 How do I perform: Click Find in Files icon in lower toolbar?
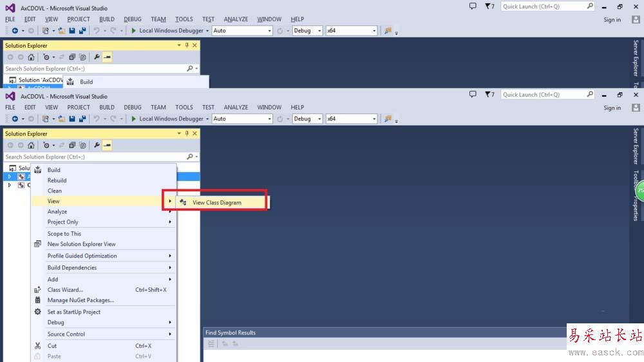[388, 119]
